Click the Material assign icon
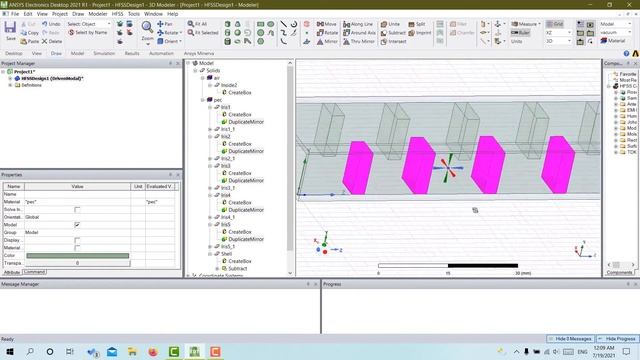The image size is (640, 360). tap(613, 41)
